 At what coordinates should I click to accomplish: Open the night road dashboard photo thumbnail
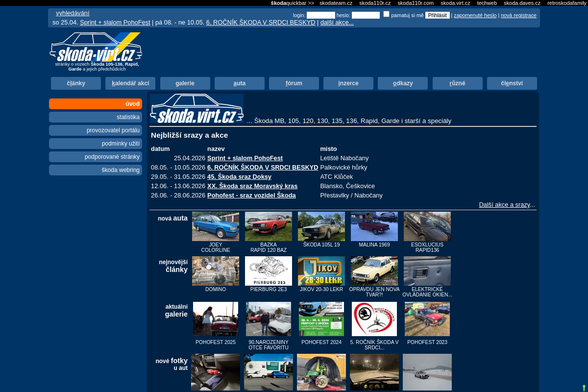[x=374, y=372]
